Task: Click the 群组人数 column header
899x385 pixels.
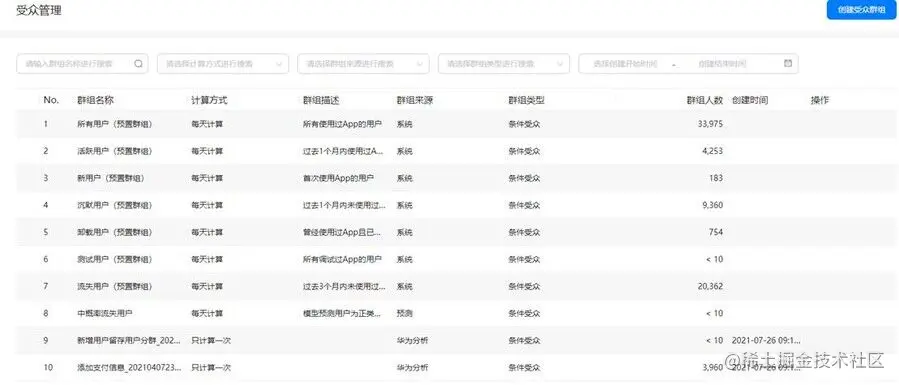Action: click(x=705, y=100)
